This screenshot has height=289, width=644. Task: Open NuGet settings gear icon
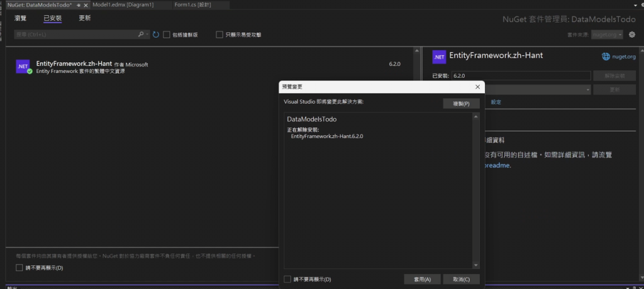[x=632, y=35]
